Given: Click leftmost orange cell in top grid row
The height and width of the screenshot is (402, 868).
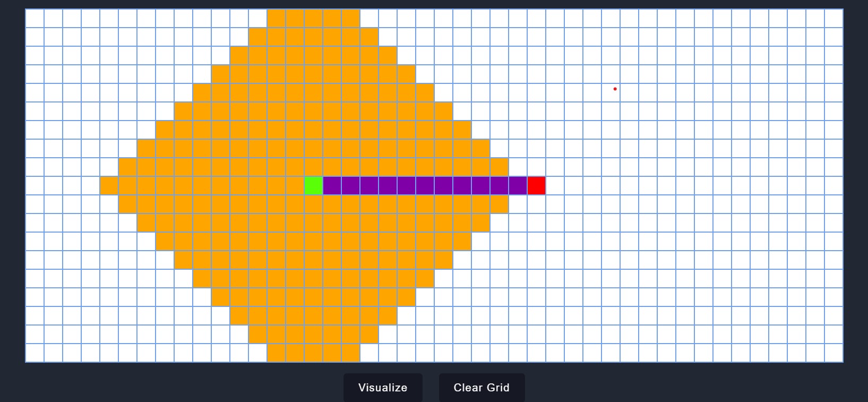Looking at the screenshot, I should pyautogui.click(x=277, y=19).
